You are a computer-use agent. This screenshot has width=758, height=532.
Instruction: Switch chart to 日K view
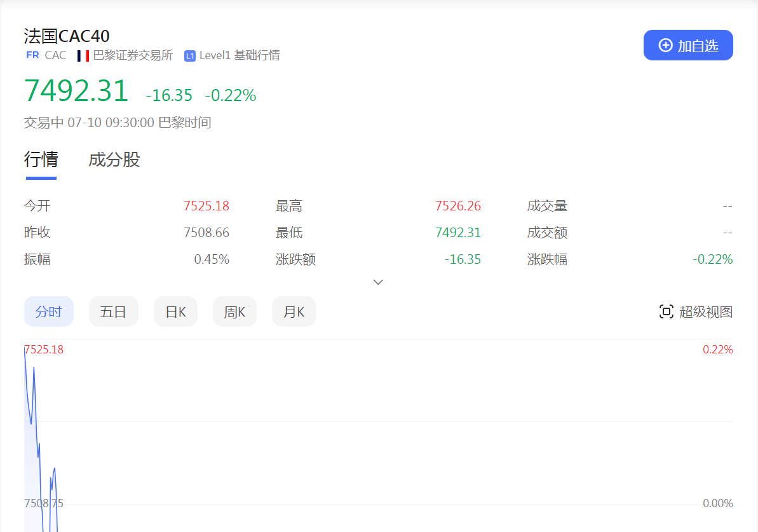[175, 311]
